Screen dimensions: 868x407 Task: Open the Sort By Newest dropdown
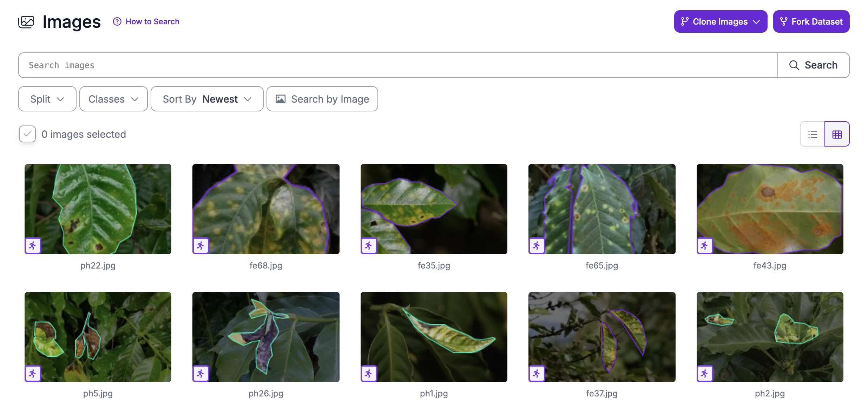(x=207, y=99)
